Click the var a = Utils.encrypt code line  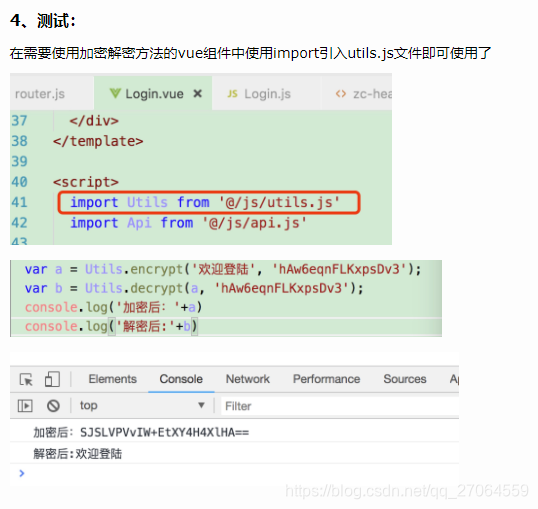pyautogui.click(x=223, y=269)
